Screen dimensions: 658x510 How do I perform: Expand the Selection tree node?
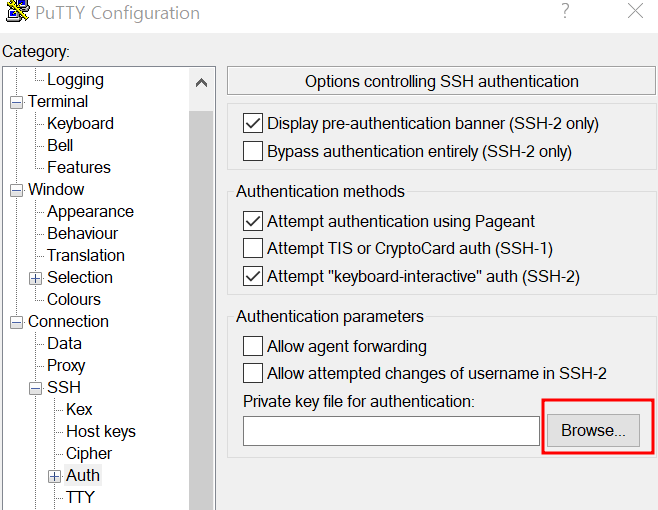36,278
